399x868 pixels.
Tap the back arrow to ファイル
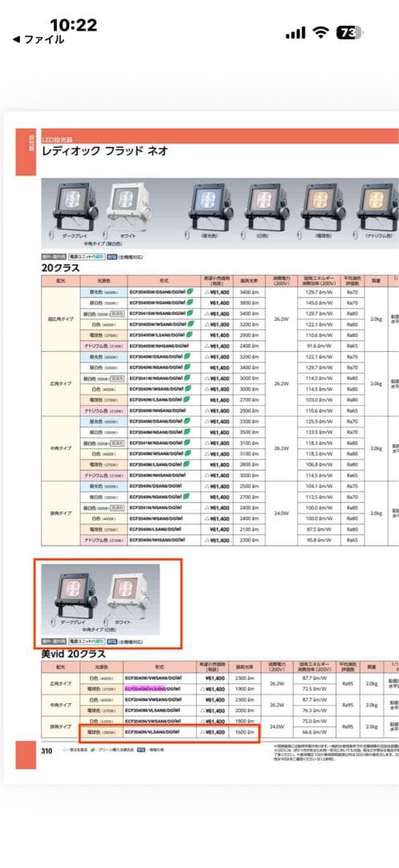click(38, 39)
